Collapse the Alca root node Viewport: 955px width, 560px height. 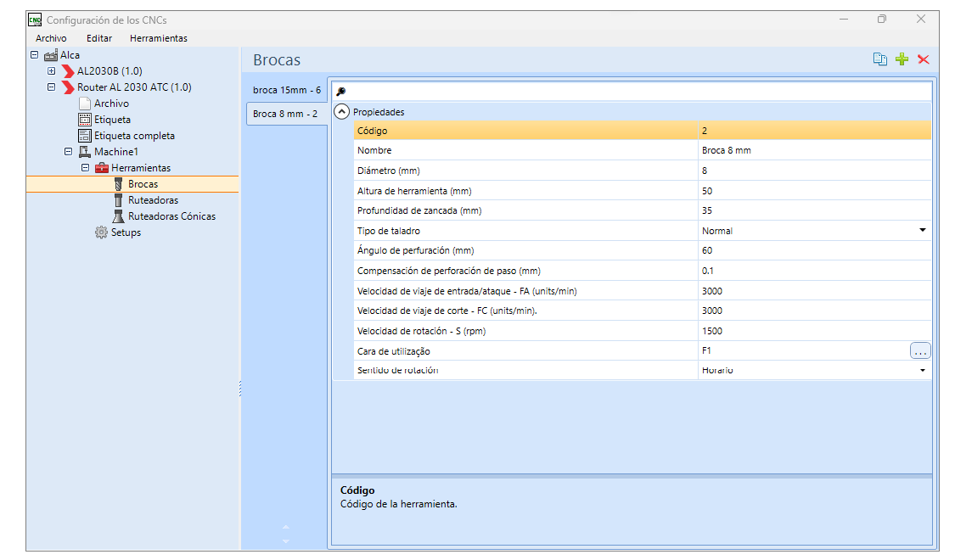[x=35, y=55]
